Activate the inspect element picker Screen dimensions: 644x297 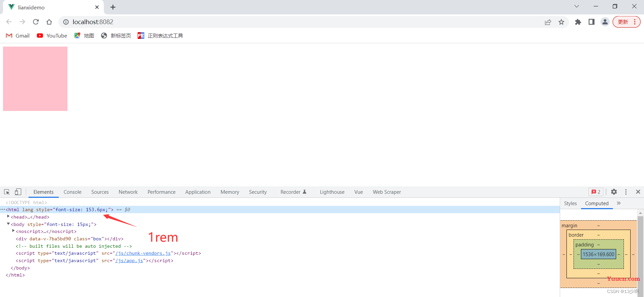tap(7, 192)
